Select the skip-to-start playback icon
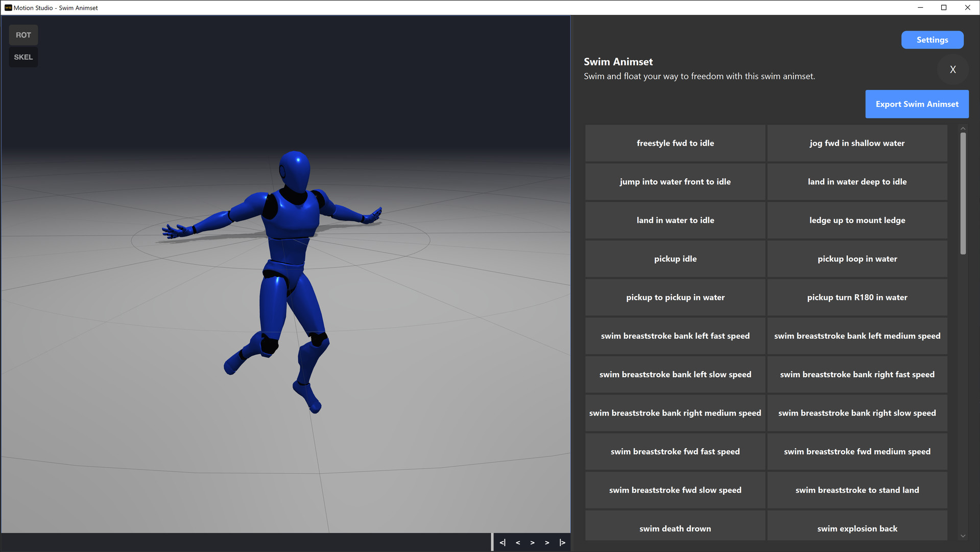Viewport: 980px width, 552px height. tap(503, 542)
